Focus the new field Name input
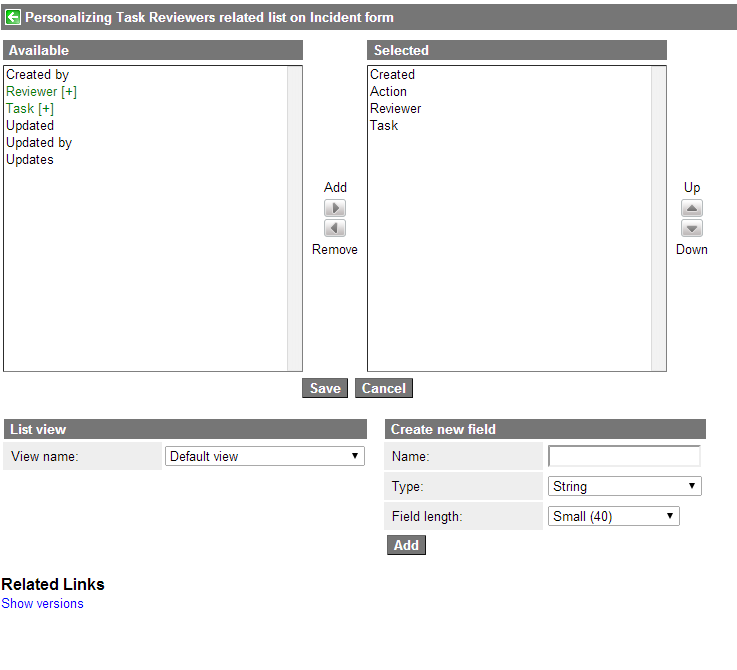Screen dimensions: 737x670 coord(624,456)
